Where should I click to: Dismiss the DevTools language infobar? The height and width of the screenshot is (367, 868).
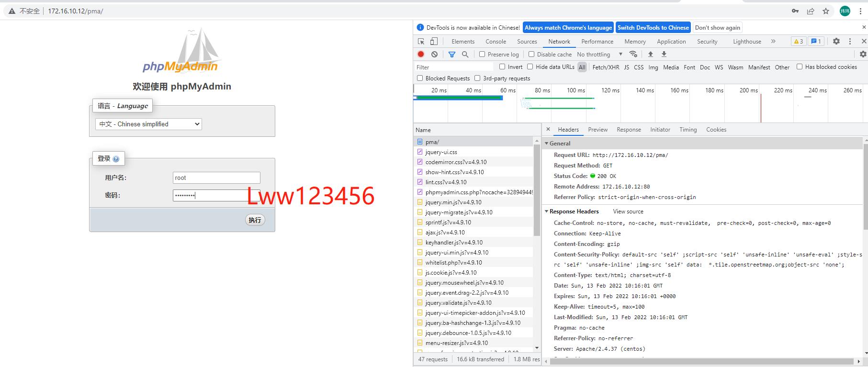pyautogui.click(x=864, y=28)
